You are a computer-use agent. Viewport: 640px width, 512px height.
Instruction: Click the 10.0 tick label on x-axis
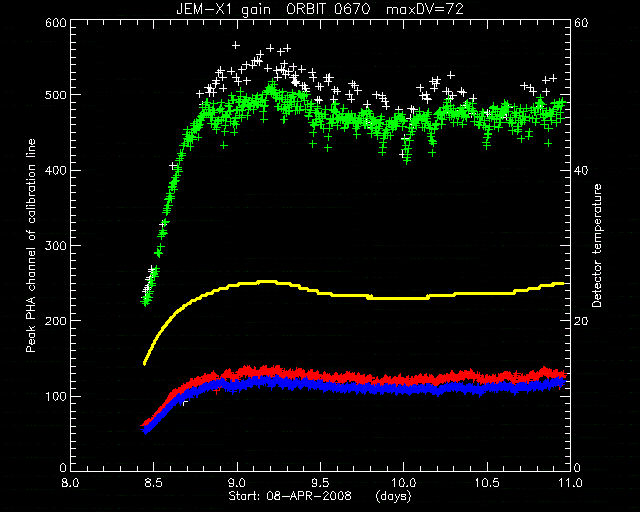[x=404, y=483]
